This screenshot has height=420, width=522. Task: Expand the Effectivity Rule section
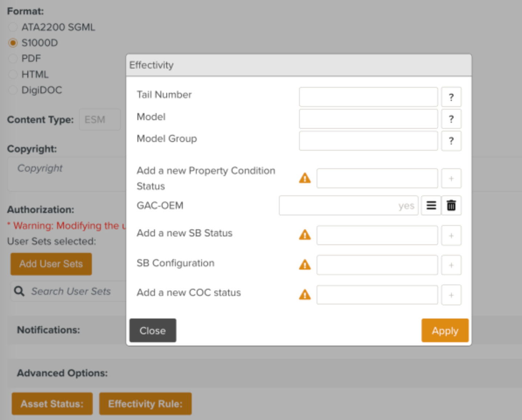point(145,404)
